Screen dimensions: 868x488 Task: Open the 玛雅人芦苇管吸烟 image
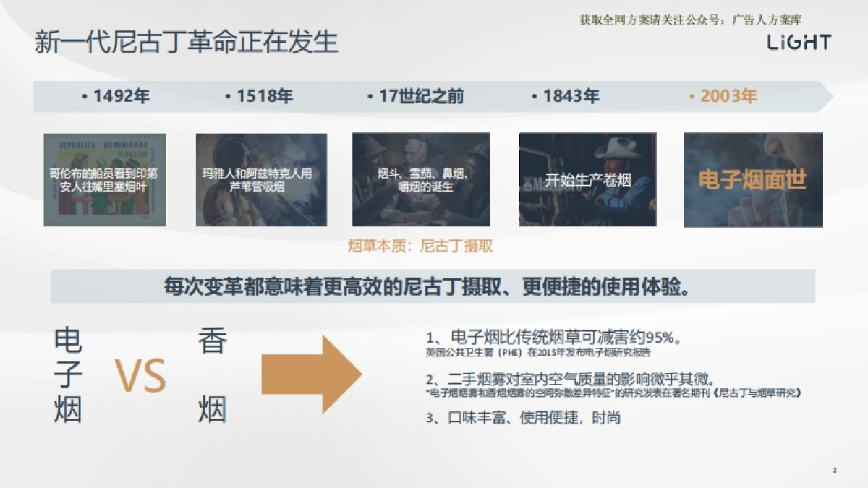[262, 179]
